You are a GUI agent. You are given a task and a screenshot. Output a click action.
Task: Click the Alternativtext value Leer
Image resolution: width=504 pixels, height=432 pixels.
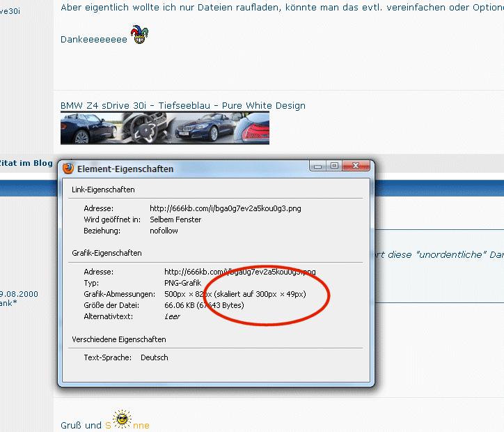coord(172,316)
